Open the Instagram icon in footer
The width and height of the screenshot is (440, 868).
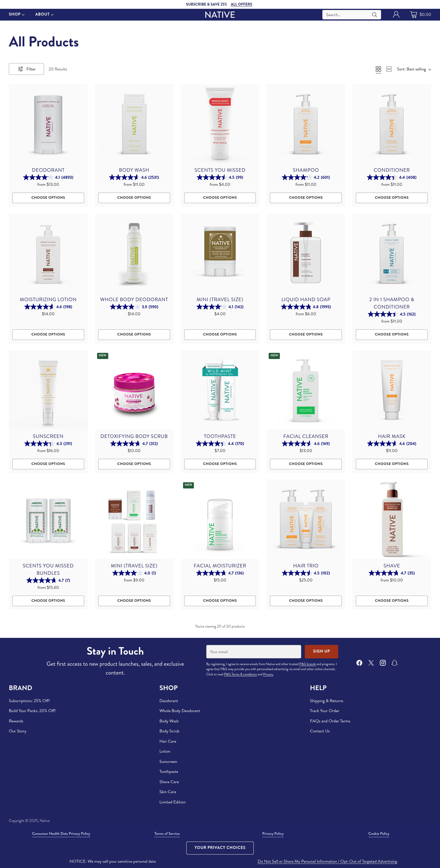click(x=383, y=663)
